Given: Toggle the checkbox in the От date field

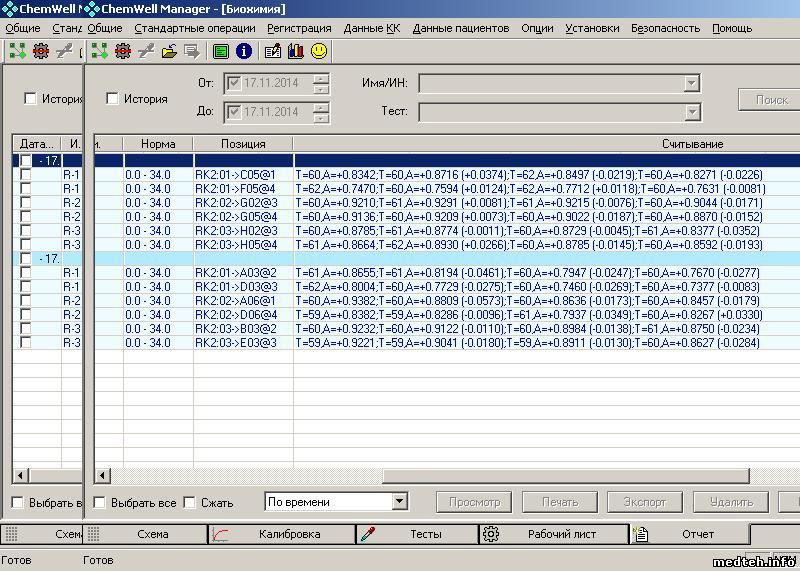Looking at the screenshot, I should (234, 83).
